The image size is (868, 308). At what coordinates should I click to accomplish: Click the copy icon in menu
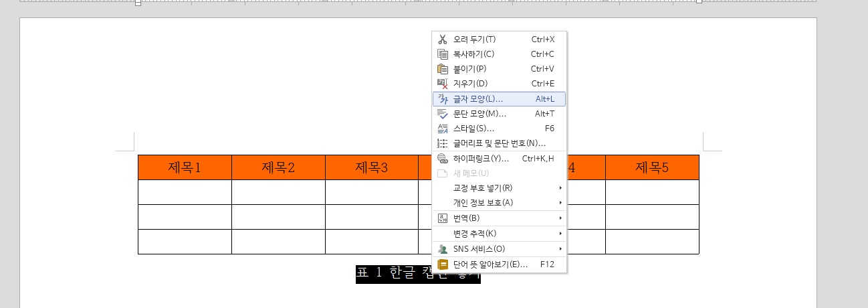click(x=442, y=54)
